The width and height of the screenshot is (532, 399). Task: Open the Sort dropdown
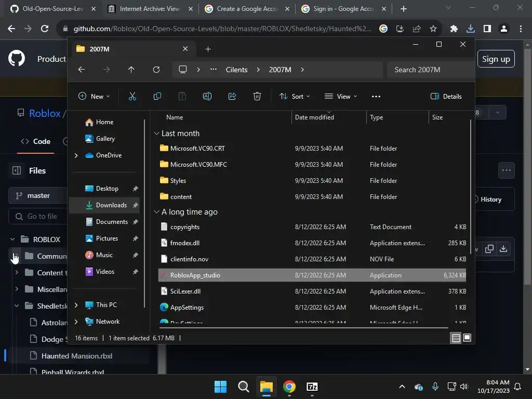[295, 96]
